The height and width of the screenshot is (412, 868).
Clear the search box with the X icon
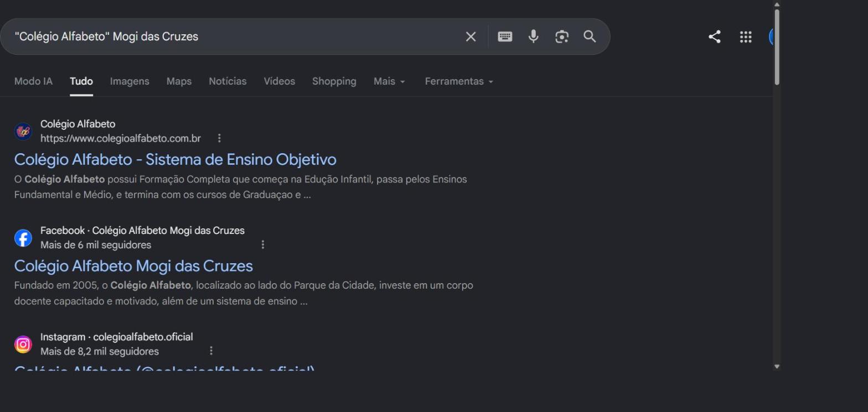point(471,36)
